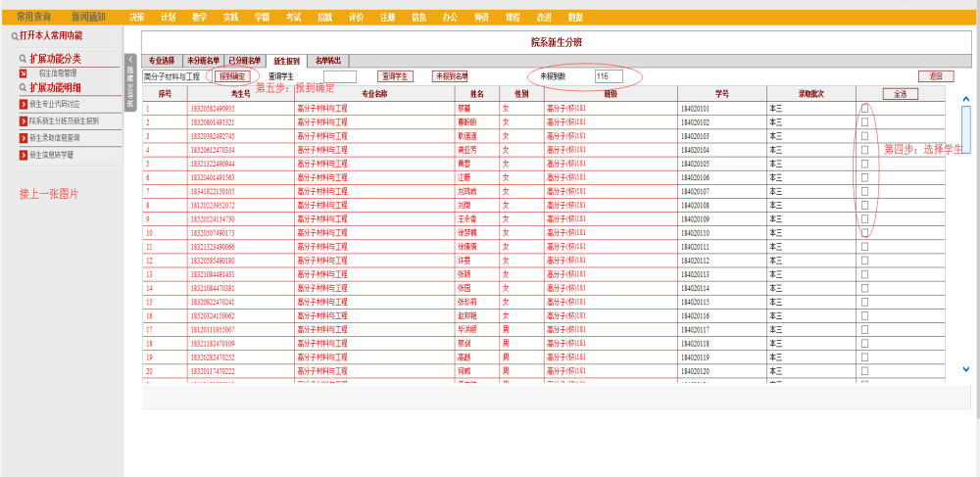The image size is (980, 477).
Task: Switch to the 未分班名单 tab
Action: pos(203,61)
